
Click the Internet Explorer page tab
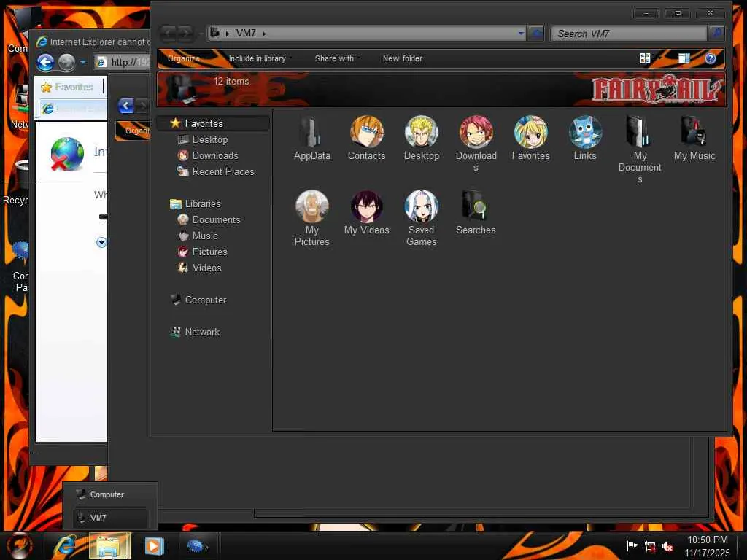click(72, 109)
